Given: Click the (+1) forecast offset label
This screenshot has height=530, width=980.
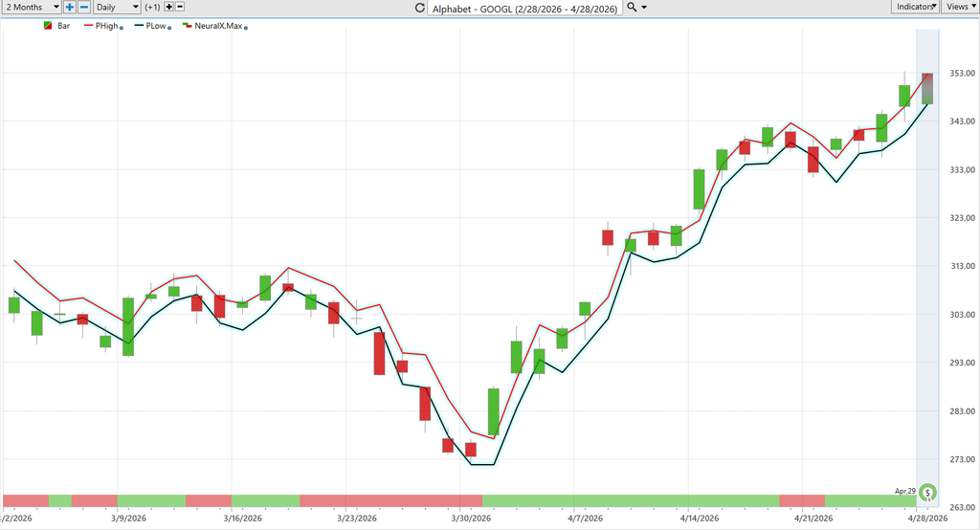Looking at the screenshot, I should click(x=152, y=7).
